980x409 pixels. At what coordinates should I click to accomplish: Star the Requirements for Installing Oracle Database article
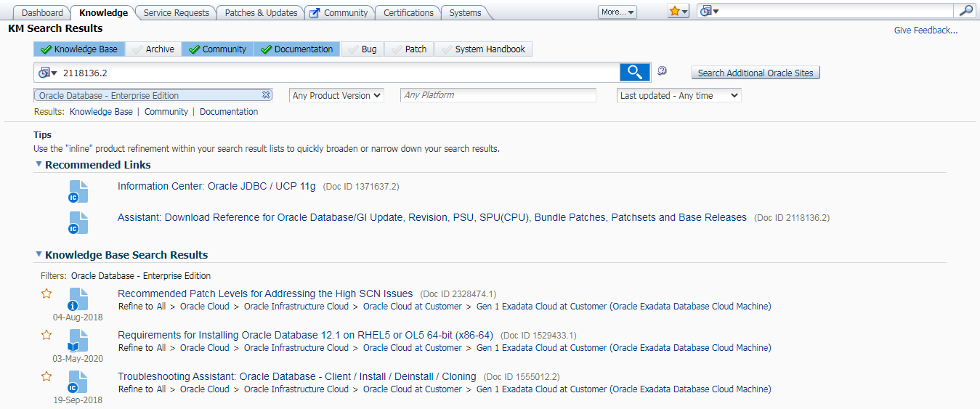pos(46,335)
